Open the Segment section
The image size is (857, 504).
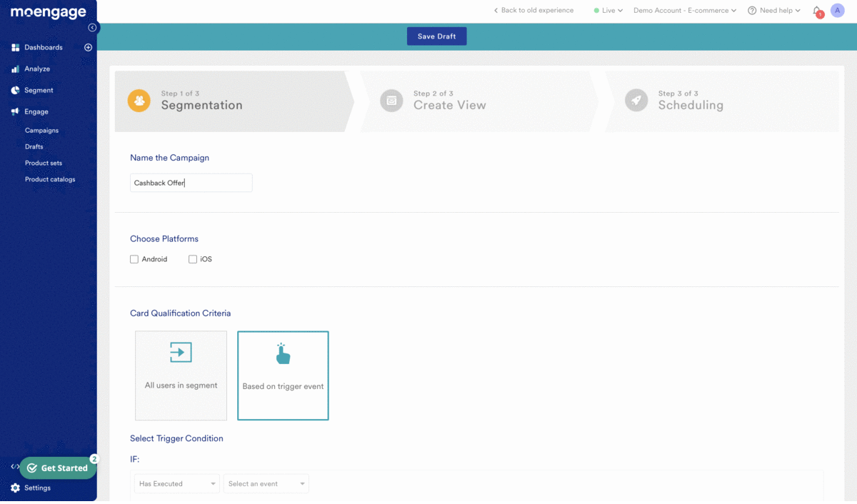pyautogui.click(x=39, y=91)
